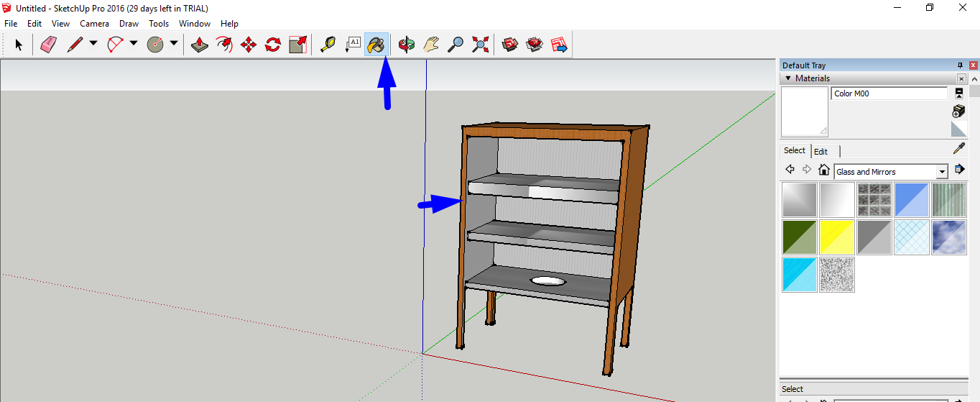Click the Create Material icon
Image resolution: width=980 pixels, height=402 pixels.
tap(958, 111)
